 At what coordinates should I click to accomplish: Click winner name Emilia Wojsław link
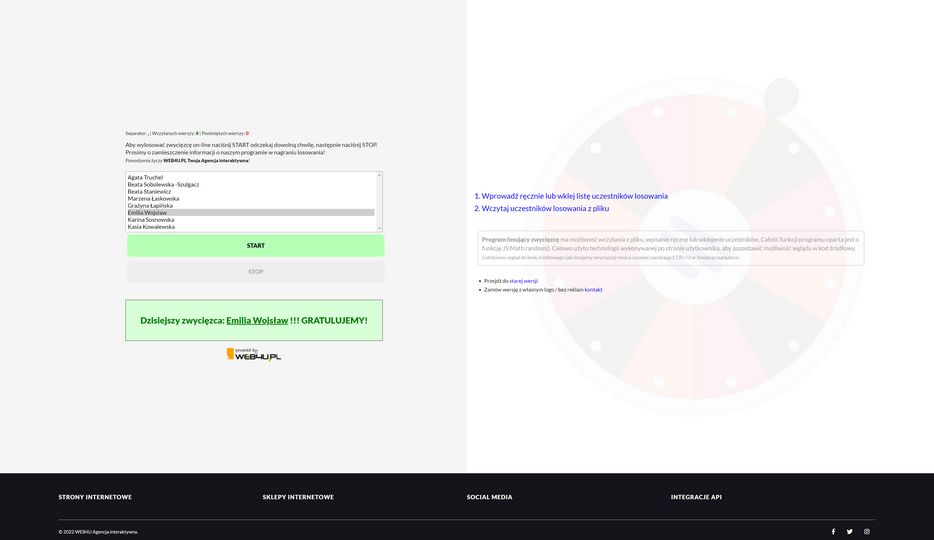(256, 320)
